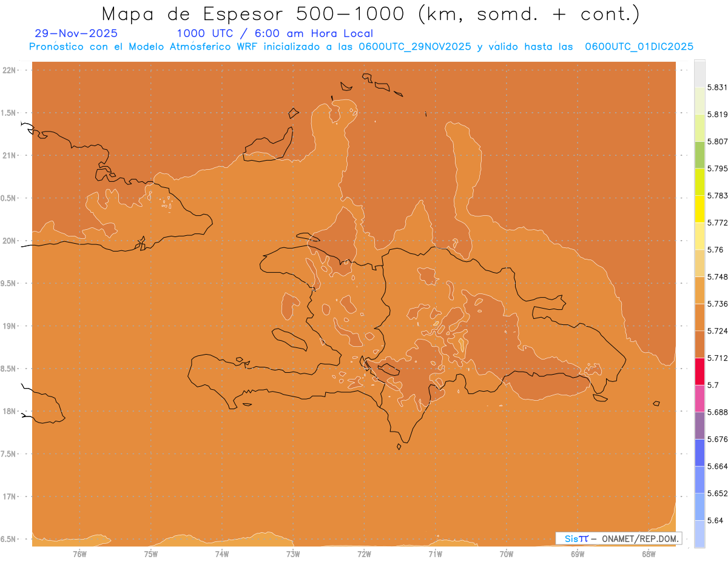This screenshot has width=728, height=562.
Task: Select the pale green swatch between 5.807 and 5.819
Action: [x=699, y=127]
